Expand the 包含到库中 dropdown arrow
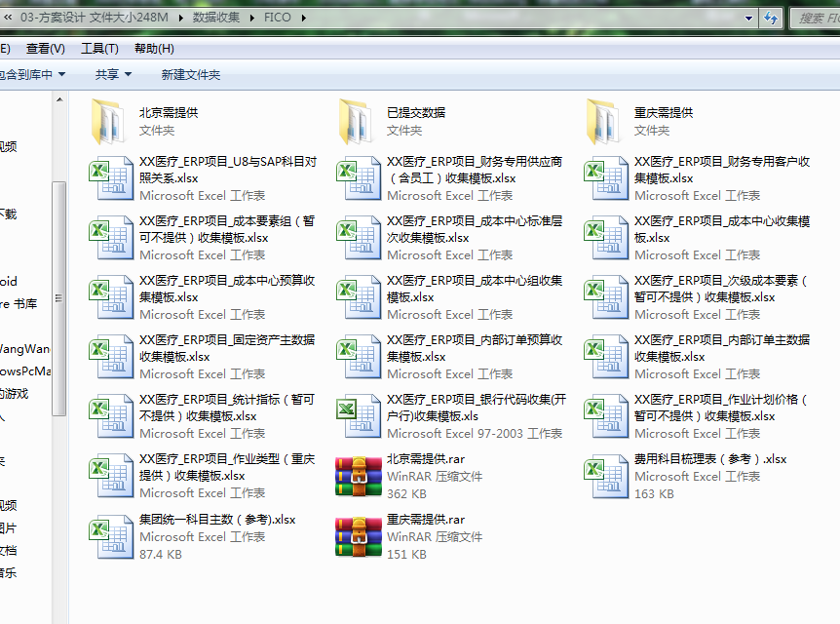 pos(62,74)
